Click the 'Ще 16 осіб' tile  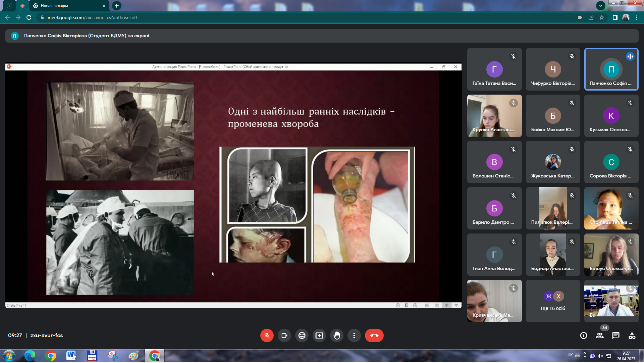[553, 301]
